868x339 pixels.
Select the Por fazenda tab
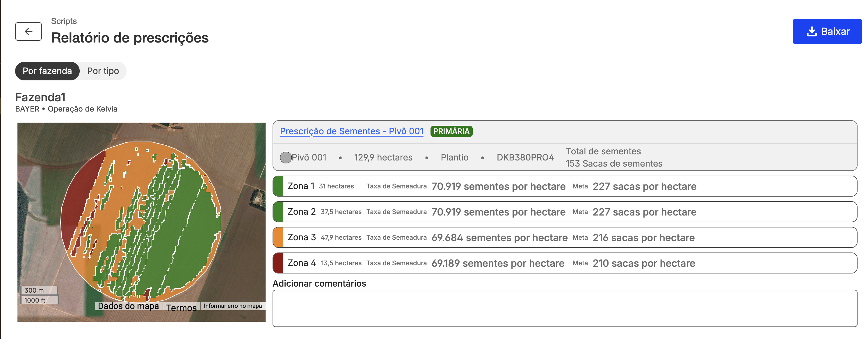point(47,71)
